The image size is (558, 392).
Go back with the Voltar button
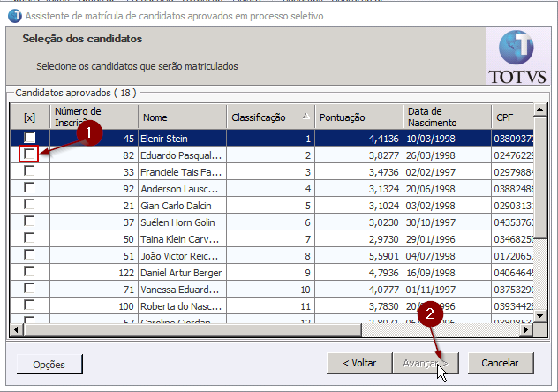358,363
